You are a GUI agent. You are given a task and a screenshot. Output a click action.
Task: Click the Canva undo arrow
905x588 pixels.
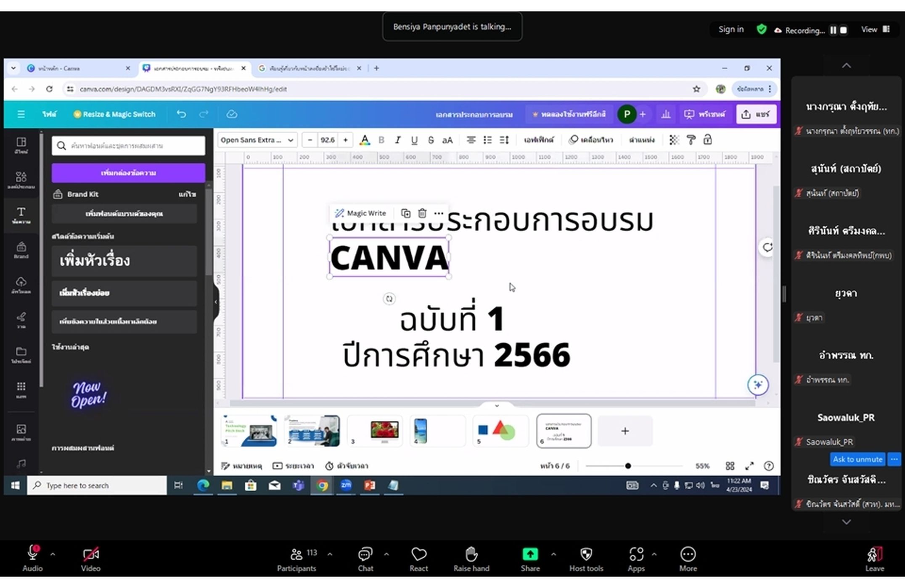pos(181,114)
